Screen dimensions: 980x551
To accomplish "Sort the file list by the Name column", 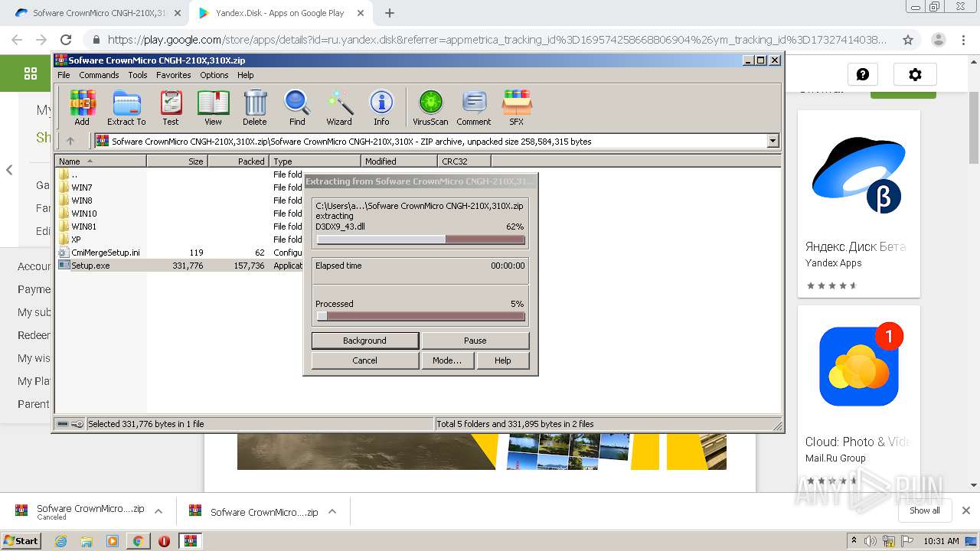I will click(100, 161).
